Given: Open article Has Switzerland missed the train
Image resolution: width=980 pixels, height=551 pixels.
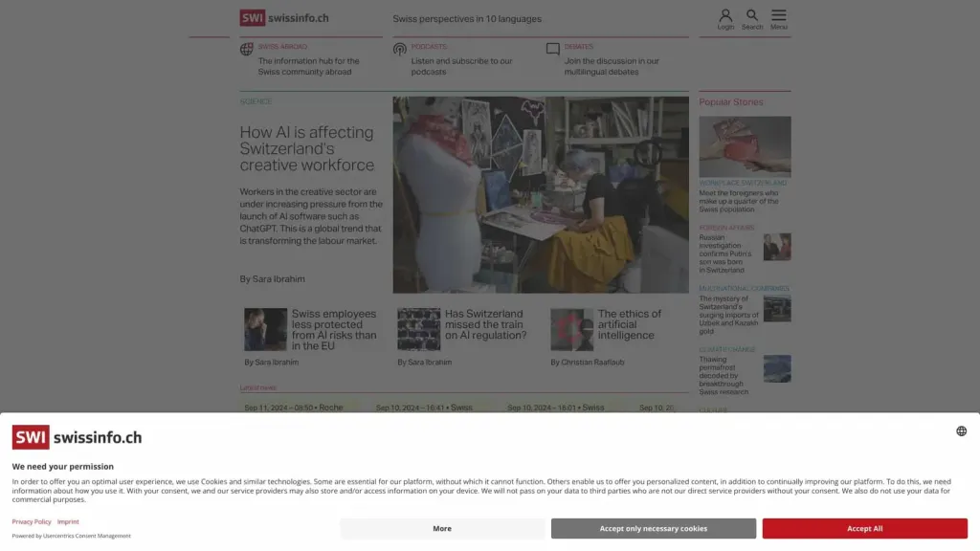Looking at the screenshot, I should 485,324.
